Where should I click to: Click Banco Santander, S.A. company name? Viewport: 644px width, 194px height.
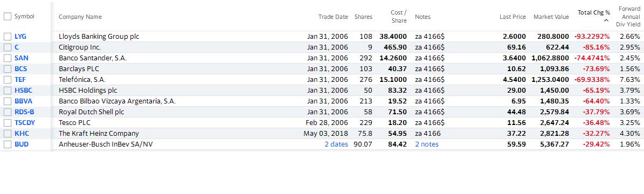point(93,58)
